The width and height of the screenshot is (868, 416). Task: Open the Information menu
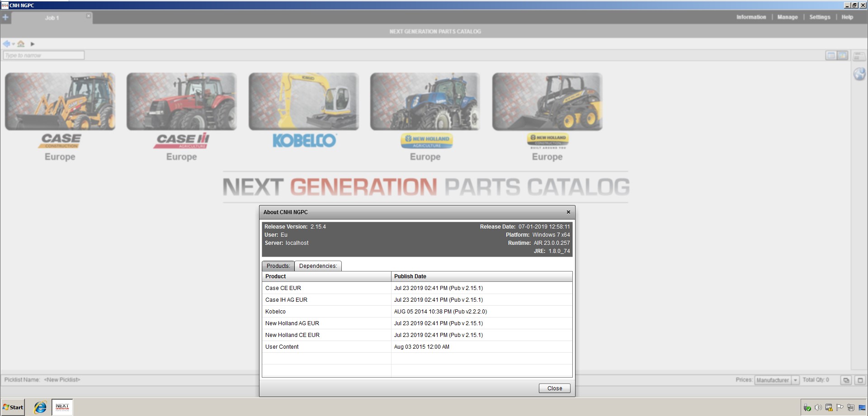click(x=751, y=17)
